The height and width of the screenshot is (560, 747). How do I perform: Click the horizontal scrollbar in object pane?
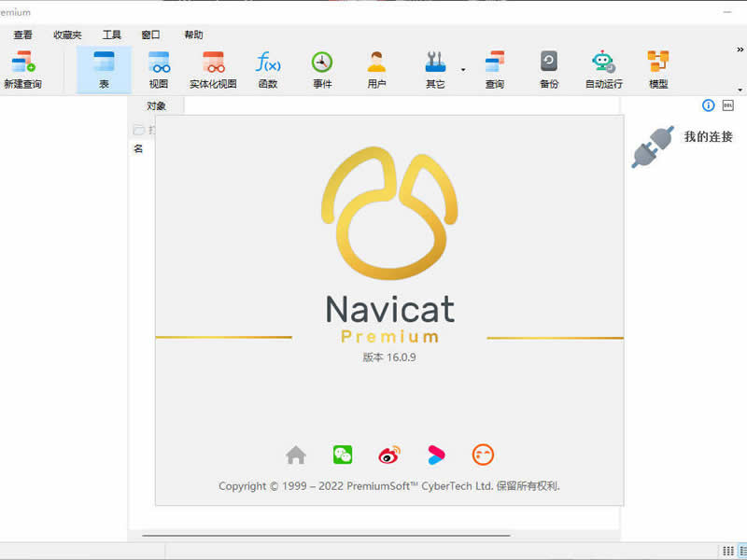(326, 536)
